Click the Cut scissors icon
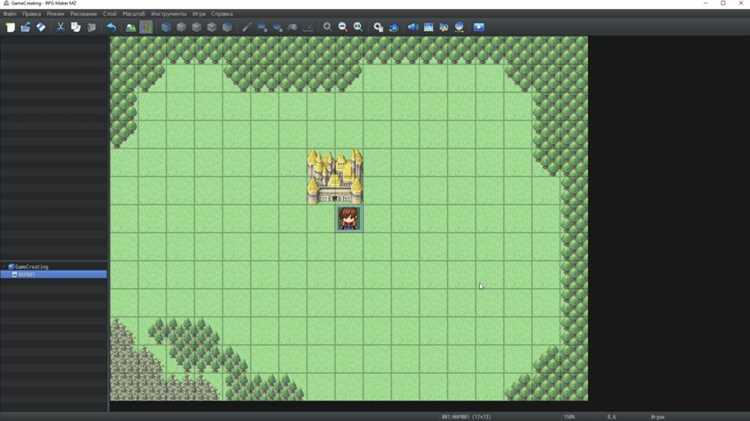Screen dimensions: 750x421 pos(60,27)
